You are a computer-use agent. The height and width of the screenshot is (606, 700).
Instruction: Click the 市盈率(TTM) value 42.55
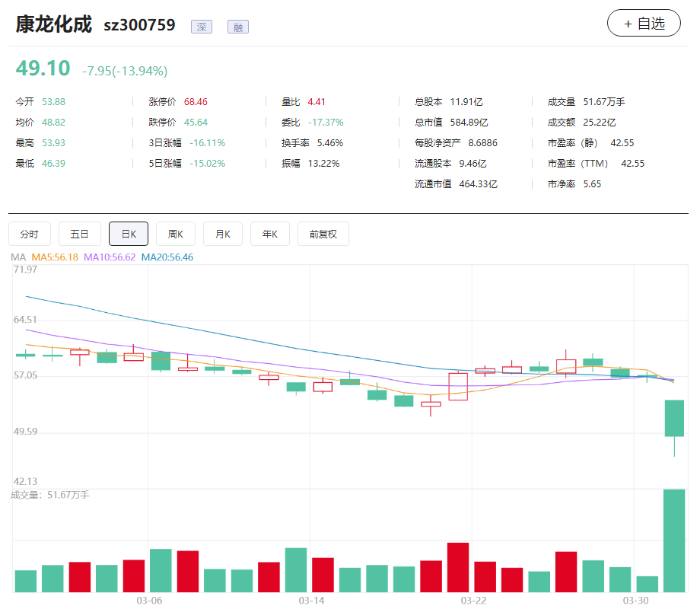coord(632,164)
